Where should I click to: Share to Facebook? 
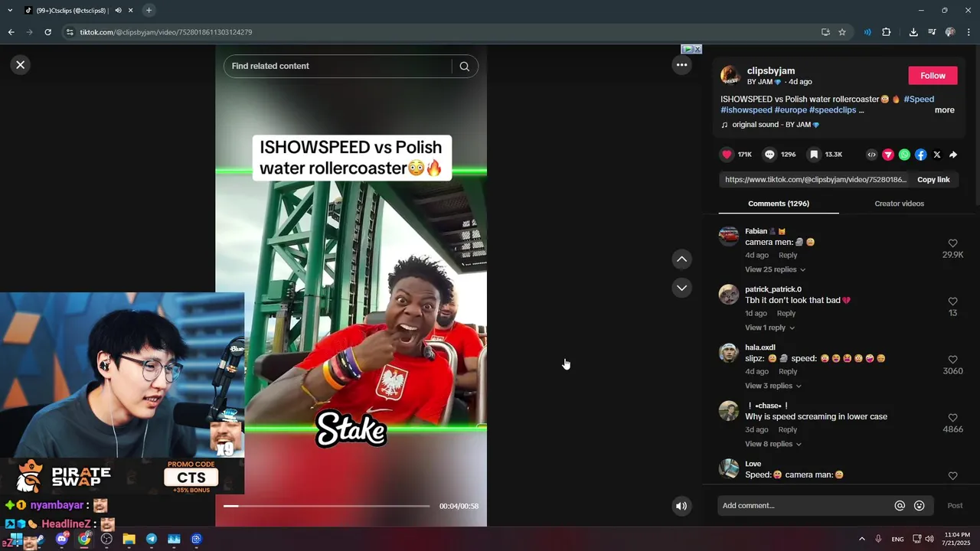click(x=920, y=155)
